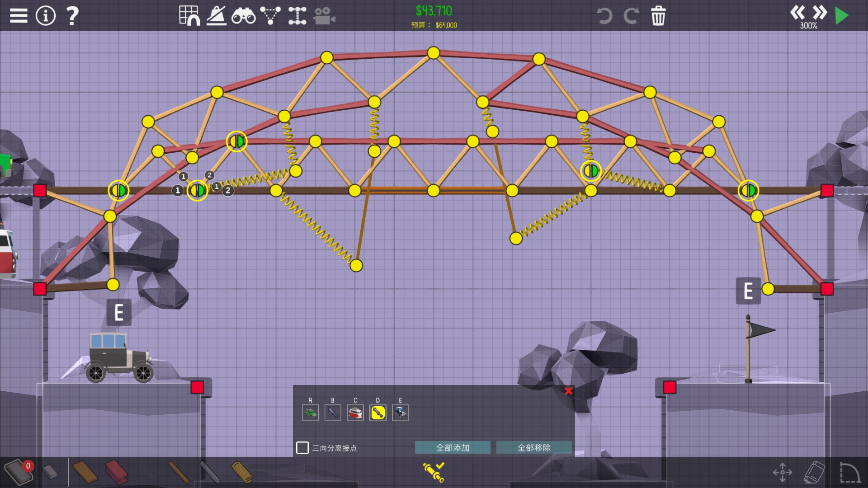This screenshot has width=868, height=488.
Task: Increase simulation speed with the right double arrow
Action: point(820,12)
